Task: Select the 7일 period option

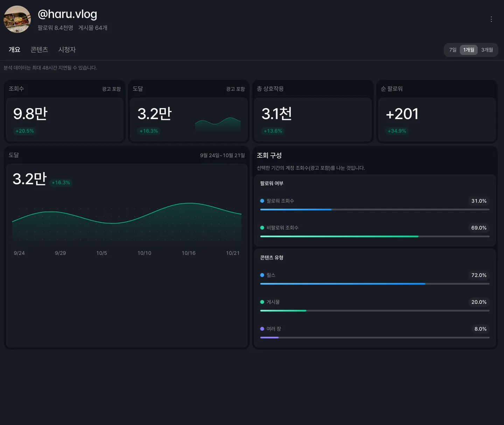Action: click(453, 50)
